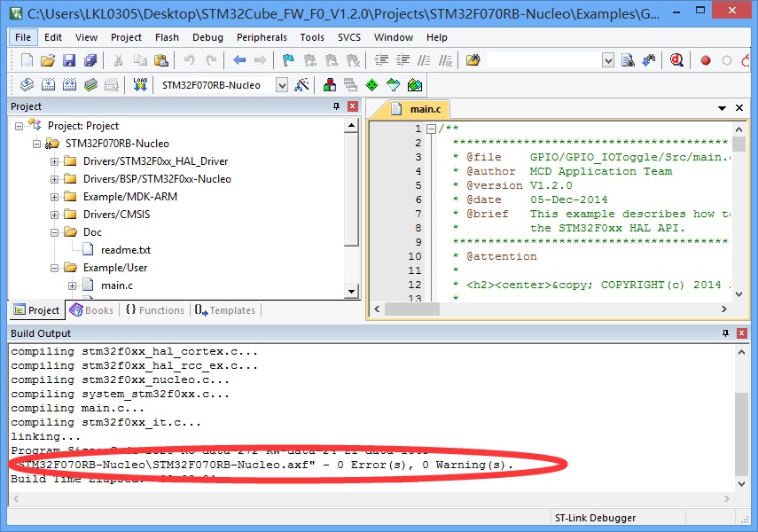Click the Save All icon
This screenshot has width=758, height=532.
pyautogui.click(x=90, y=60)
